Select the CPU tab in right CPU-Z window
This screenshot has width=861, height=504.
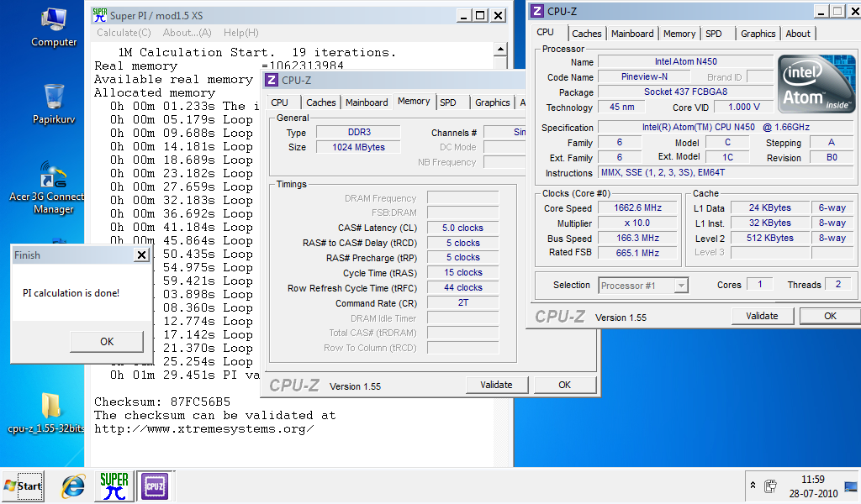click(x=545, y=33)
